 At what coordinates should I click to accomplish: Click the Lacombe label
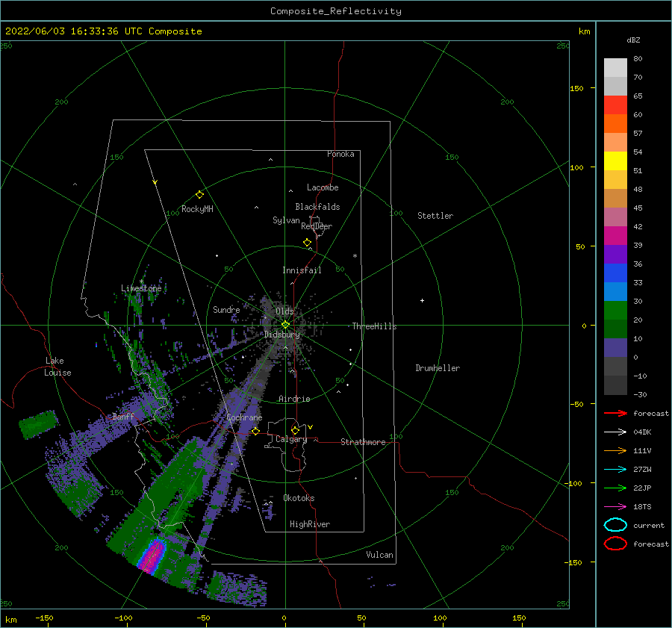323,187
